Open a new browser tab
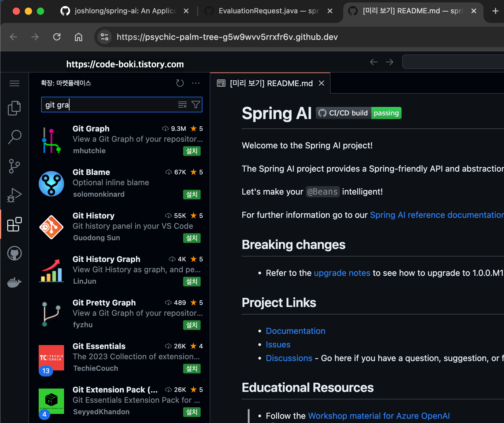504x423 pixels. [496, 11]
